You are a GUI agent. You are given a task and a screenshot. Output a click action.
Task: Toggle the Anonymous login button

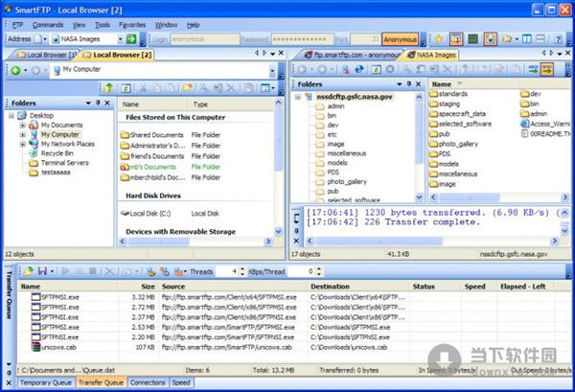[400, 39]
